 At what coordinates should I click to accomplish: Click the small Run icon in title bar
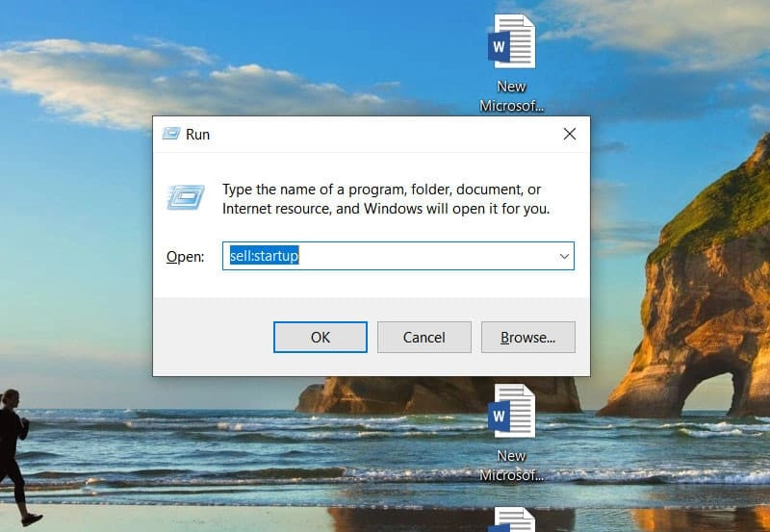(x=170, y=134)
